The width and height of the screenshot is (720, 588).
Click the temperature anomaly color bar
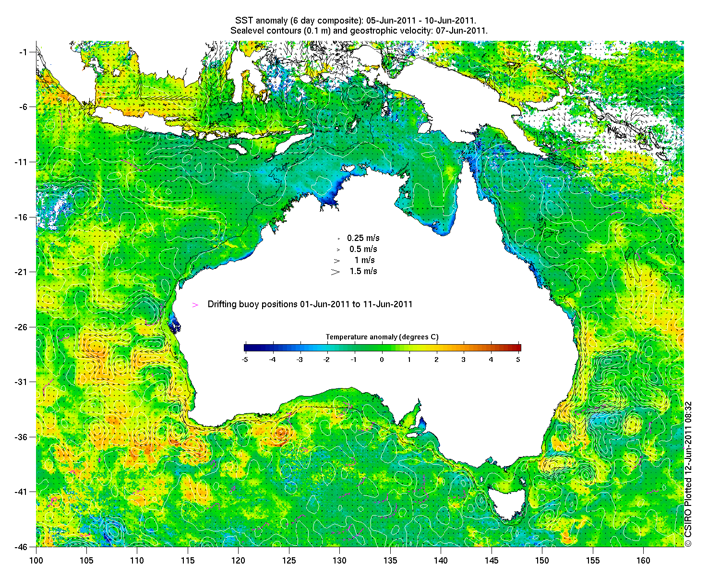point(382,348)
